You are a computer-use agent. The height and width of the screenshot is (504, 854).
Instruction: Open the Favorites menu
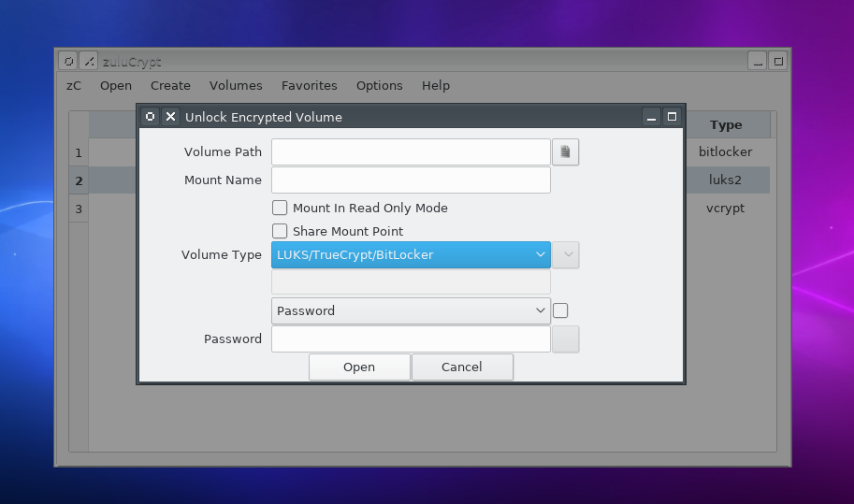pos(309,85)
